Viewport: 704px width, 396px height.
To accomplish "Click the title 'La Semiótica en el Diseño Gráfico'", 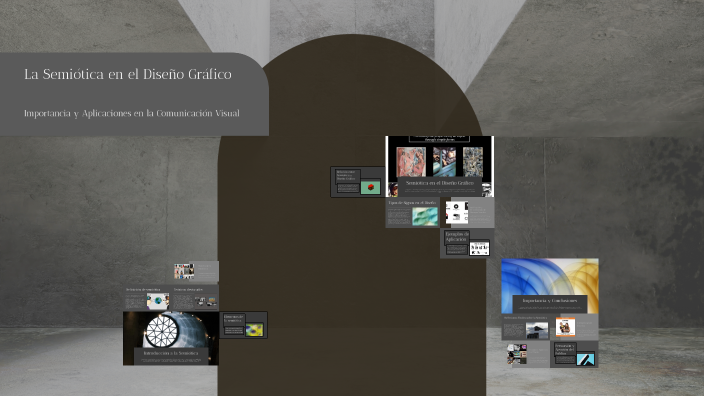I will click(x=128, y=74).
